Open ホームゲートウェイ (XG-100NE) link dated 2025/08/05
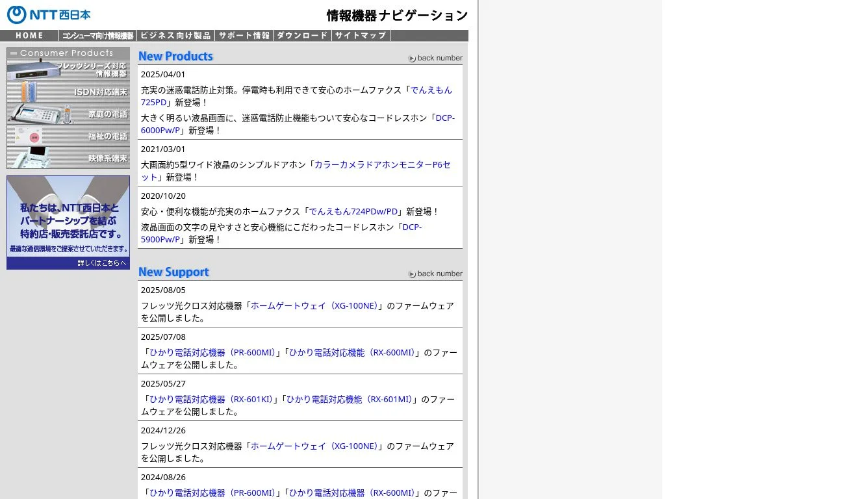The image size is (868, 499). tap(314, 305)
